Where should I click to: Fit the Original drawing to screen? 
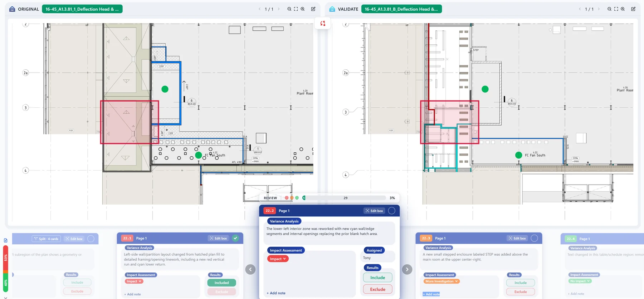click(296, 9)
